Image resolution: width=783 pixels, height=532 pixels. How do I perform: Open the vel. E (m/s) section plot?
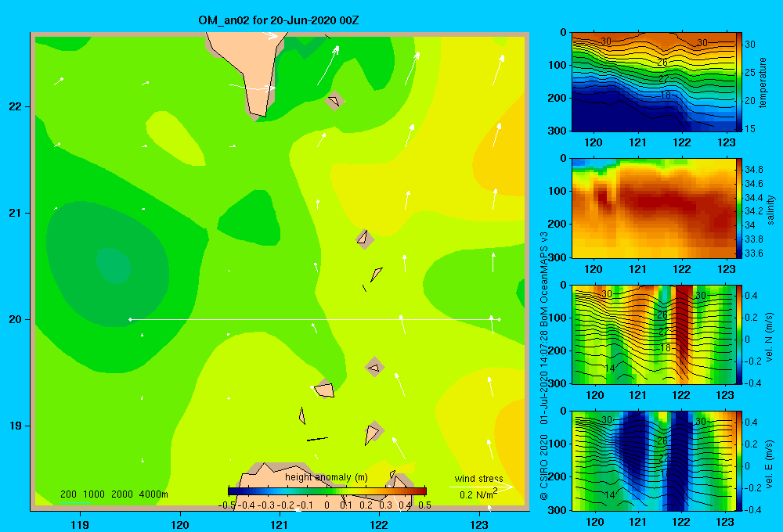click(653, 461)
